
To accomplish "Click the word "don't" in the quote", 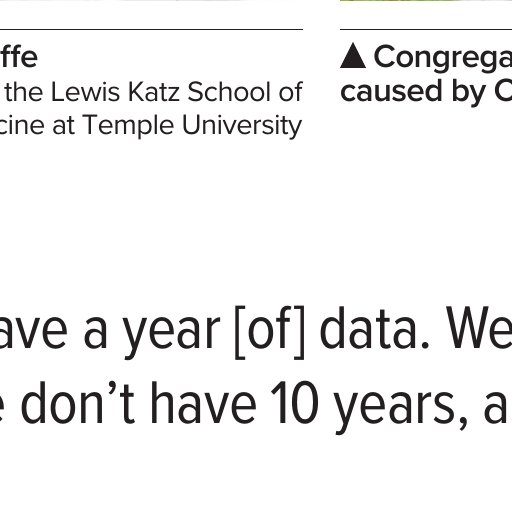I will (78, 403).
